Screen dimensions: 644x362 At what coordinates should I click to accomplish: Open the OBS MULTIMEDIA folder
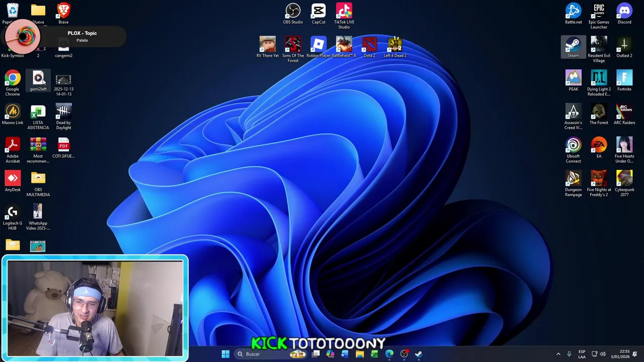[38, 184]
